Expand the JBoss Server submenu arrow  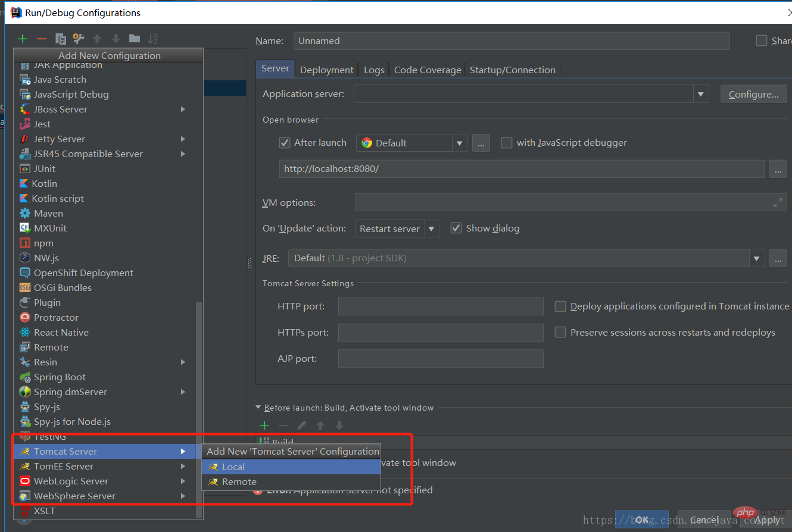pyautogui.click(x=183, y=109)
